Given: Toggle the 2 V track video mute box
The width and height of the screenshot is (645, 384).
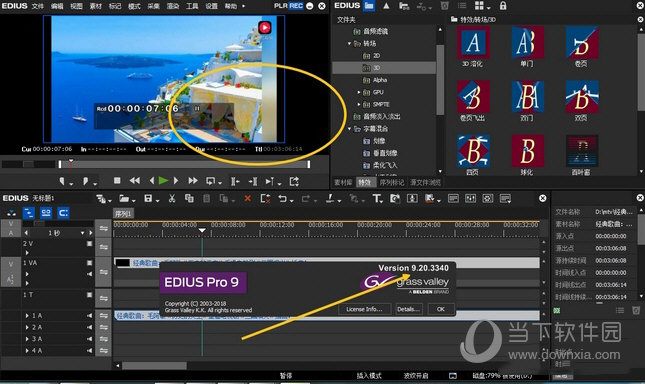Looking at the screenshot, I should (x=90, y=243).
